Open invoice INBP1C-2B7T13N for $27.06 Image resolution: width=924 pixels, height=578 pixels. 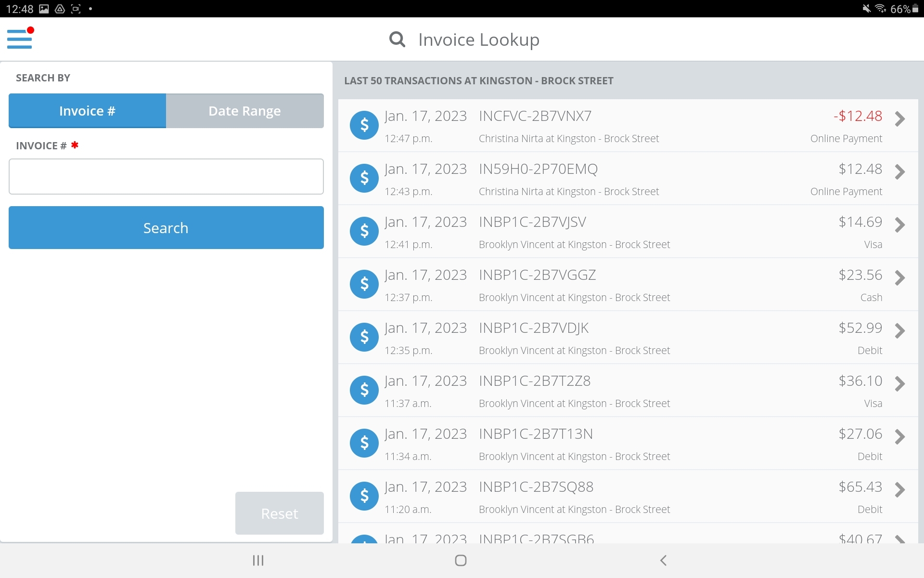pyautogui.click(x=536, y=434)
